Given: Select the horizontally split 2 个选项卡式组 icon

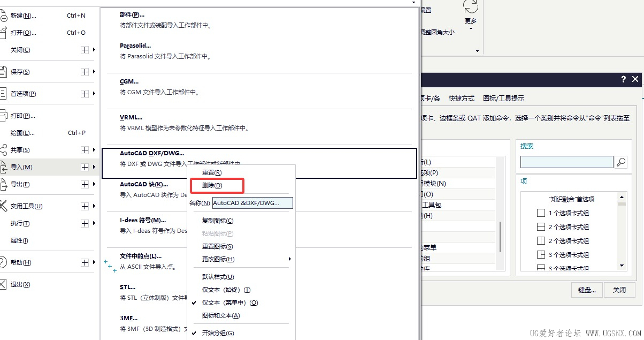Looking at the screenshot, I should tap(541, 227).
